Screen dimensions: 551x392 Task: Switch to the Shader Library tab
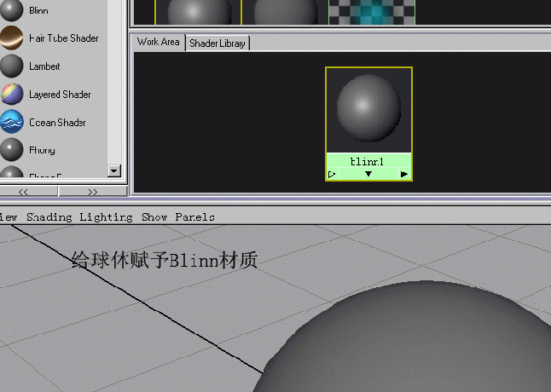218,43
